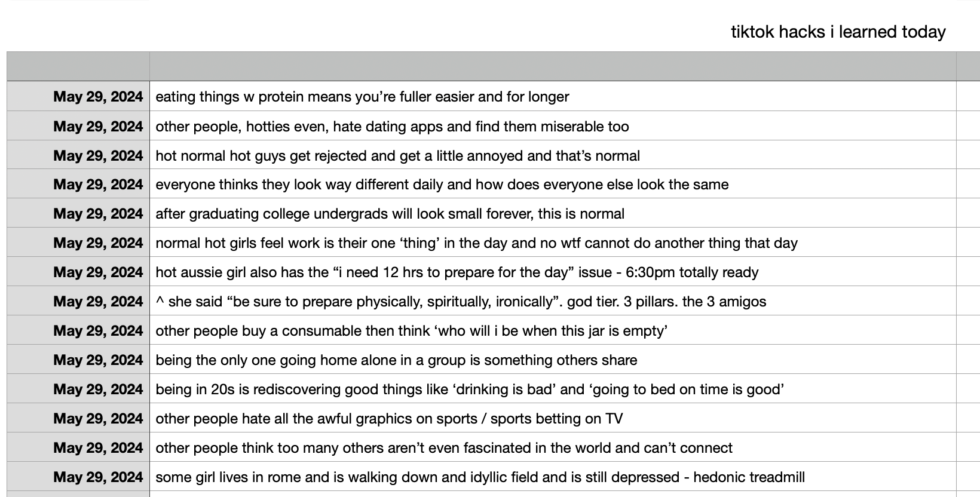The height and width of the screenshot is (497, 980).
Task: Click the going home alone in a group cell
Action: tap(553, 360)
